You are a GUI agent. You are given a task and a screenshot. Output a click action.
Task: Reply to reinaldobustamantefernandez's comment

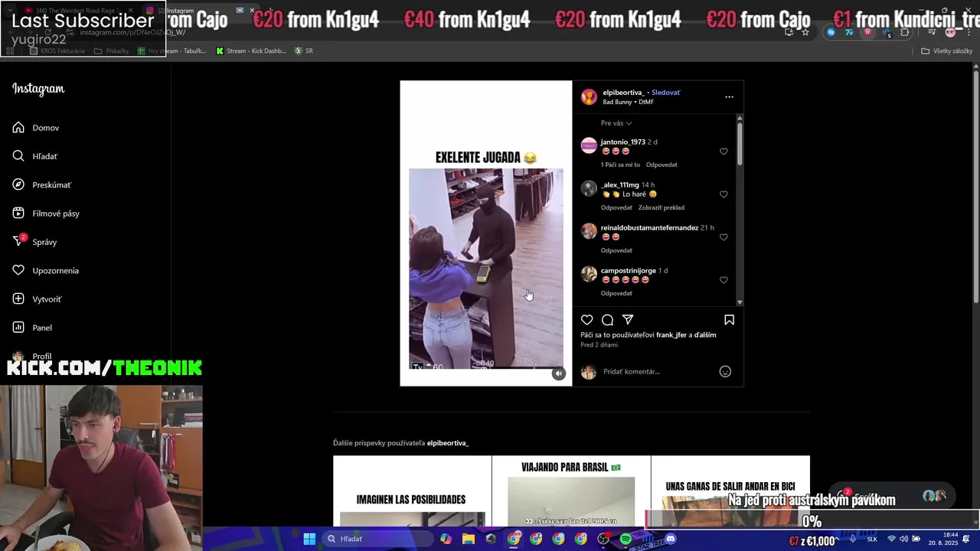click(616, 250)
